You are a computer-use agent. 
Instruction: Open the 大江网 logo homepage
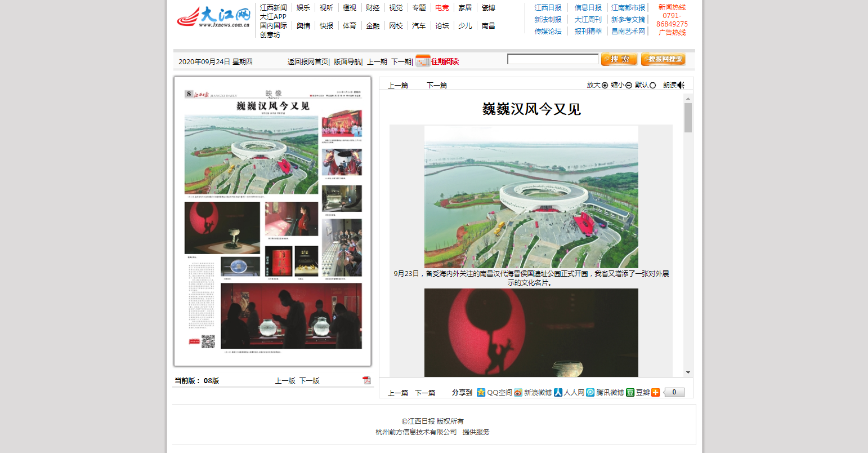[x=214, y=17]
